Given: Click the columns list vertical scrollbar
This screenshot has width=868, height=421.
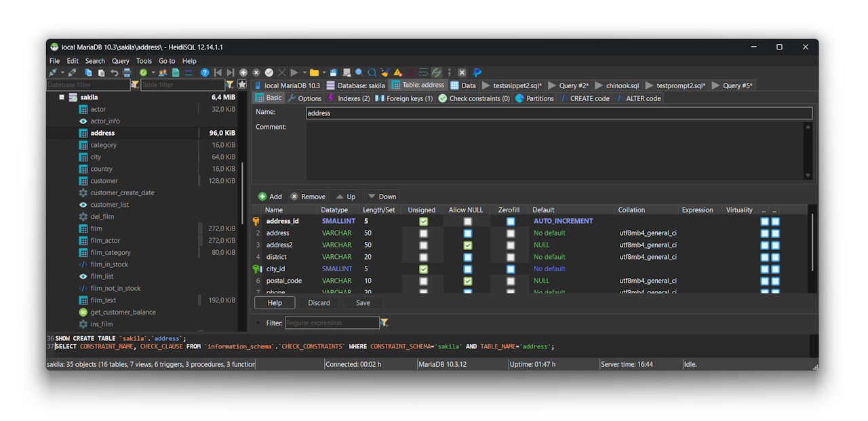Looking at the screenshot, I should pyautogui.click(x=812, y=241).
